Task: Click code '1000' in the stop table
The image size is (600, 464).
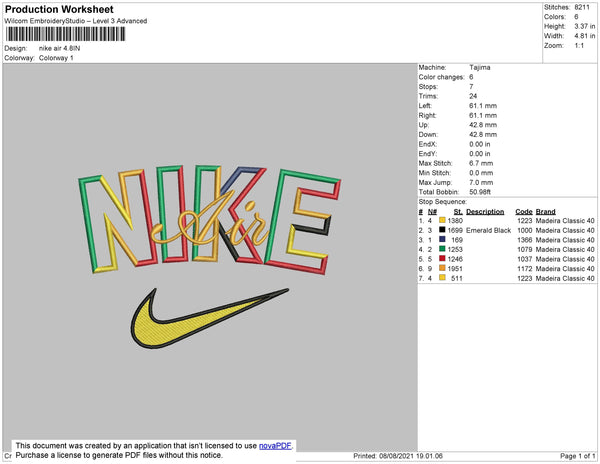Action: [525, 230]
